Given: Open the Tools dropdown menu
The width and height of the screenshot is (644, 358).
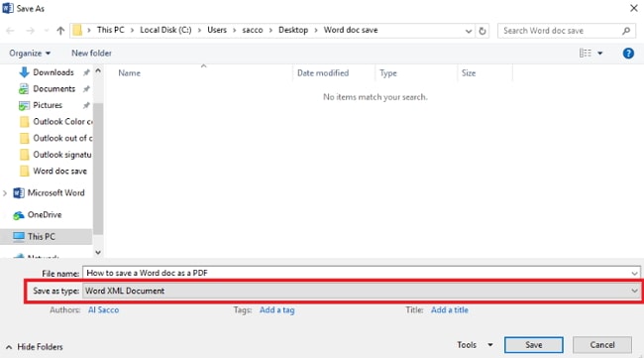Looking at the screenshot, I should point(475,345).
